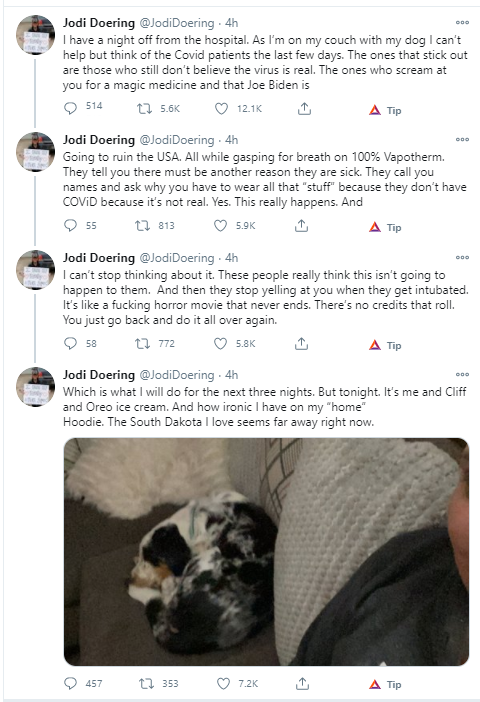Viewport: 480px width, 702px height.
Task: Retweet the first tweet showing 5.6K retweets
Action: [144, 108]
